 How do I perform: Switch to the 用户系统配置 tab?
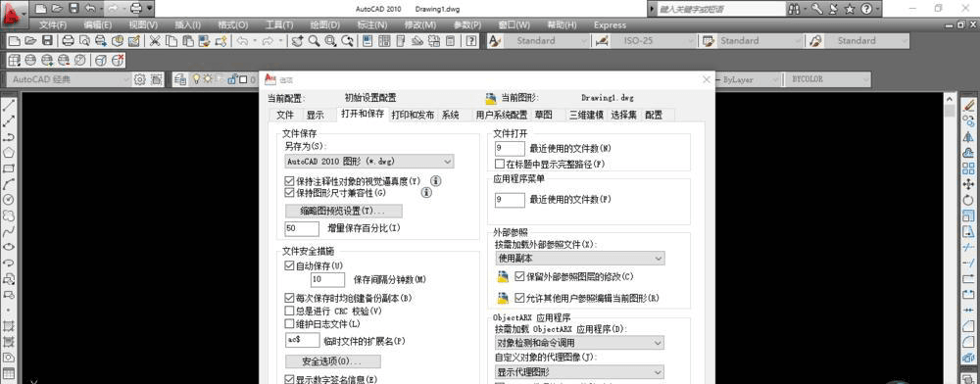coord(501,115)
